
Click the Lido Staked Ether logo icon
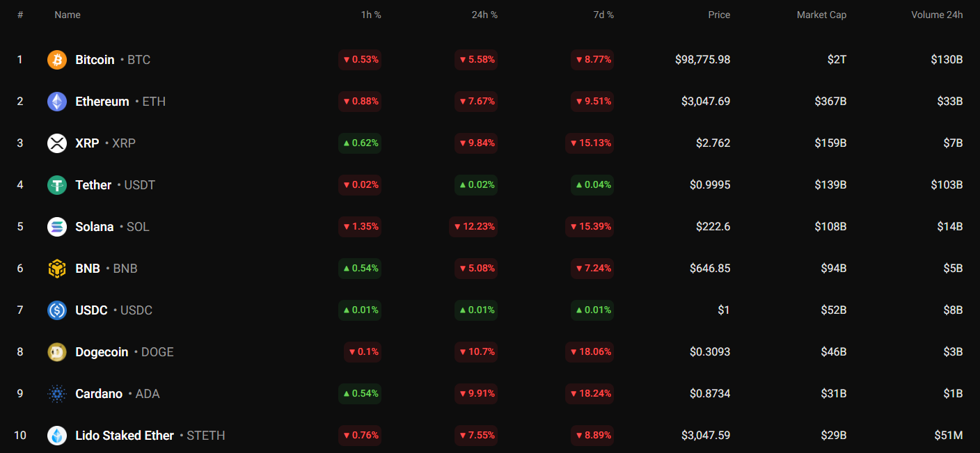pyautogui.click(x=57, y=436)
